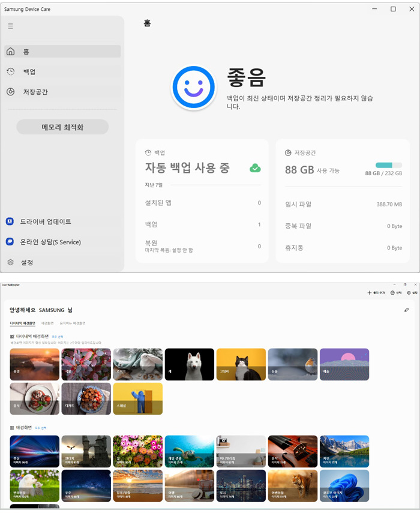The width and height of the screenshot is (420, 513).
Task: Select the white rabbit figurine wallpaper
Action: (x=138, y=364)
